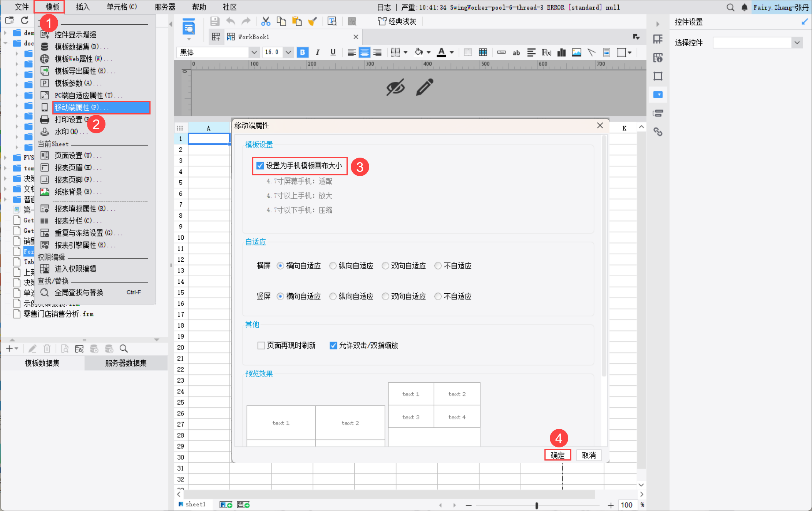Click the 确定 button
This screenshot has width=812, height=511.
pos(557,455)
